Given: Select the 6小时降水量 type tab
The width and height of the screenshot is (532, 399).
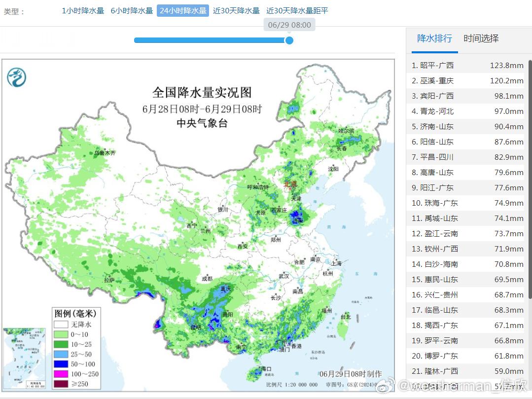Looking at the screenshot, I should [132, 11].
